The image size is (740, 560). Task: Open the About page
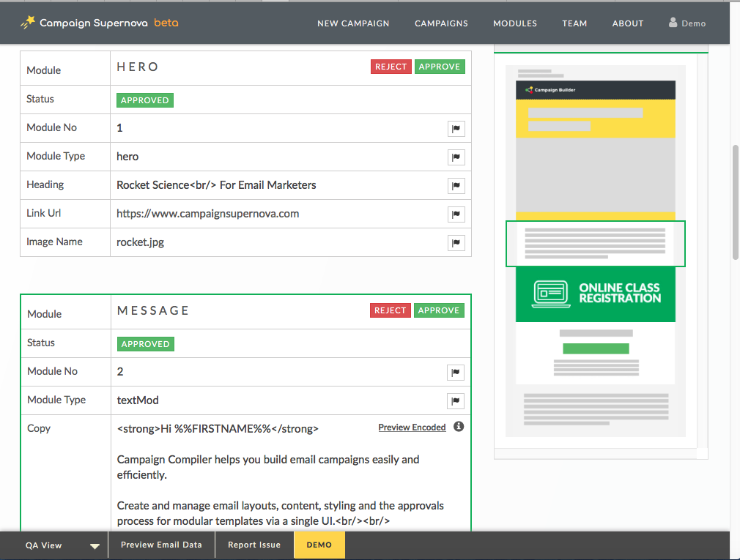(x=628, y=23)
